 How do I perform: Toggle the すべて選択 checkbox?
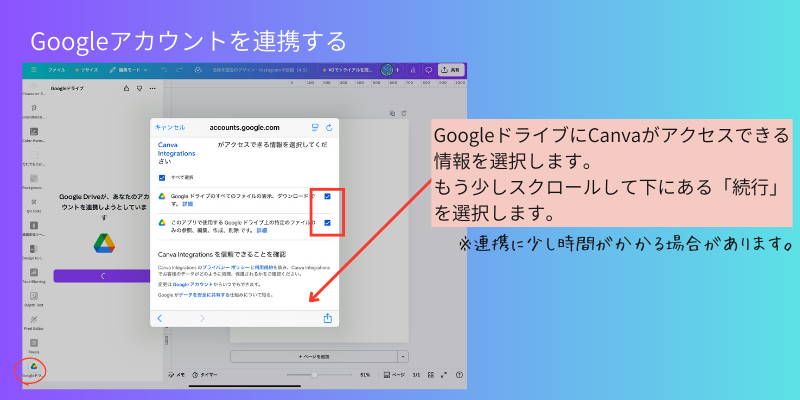point(162,178)
